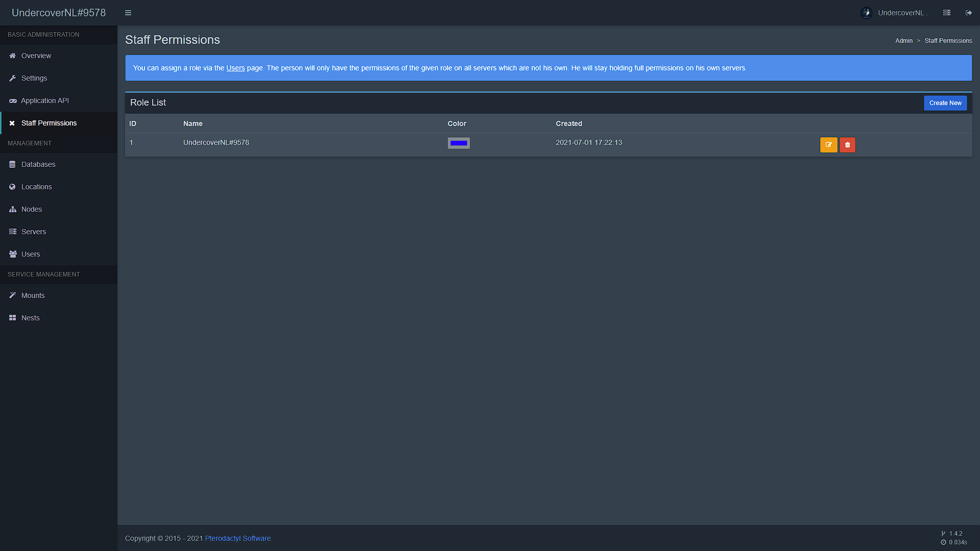Click the logout icon in top bar
980x551 pixels.
[x=968, y=13]
